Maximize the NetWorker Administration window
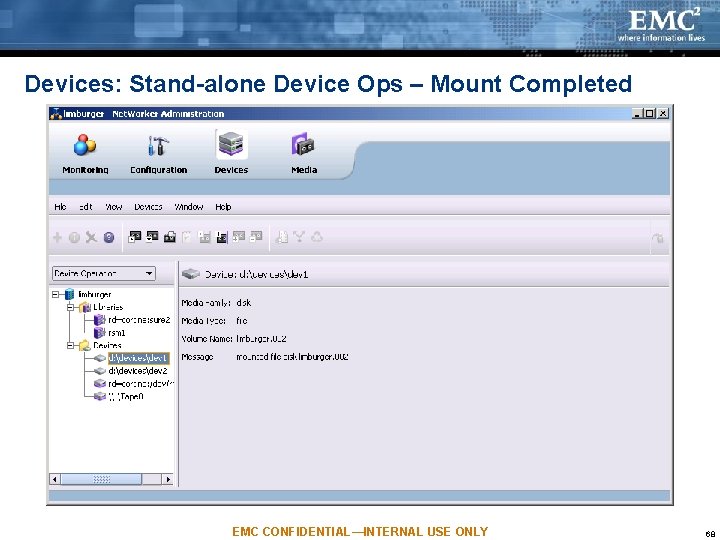Image resolution: width=720 pixels, height=540 pixels. [x=649, y=113]
